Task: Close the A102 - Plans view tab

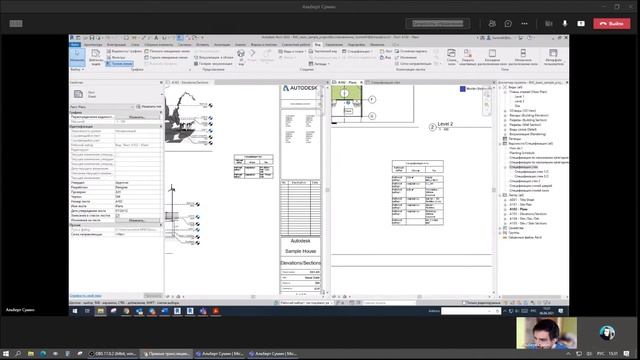Action: point(361,82)
